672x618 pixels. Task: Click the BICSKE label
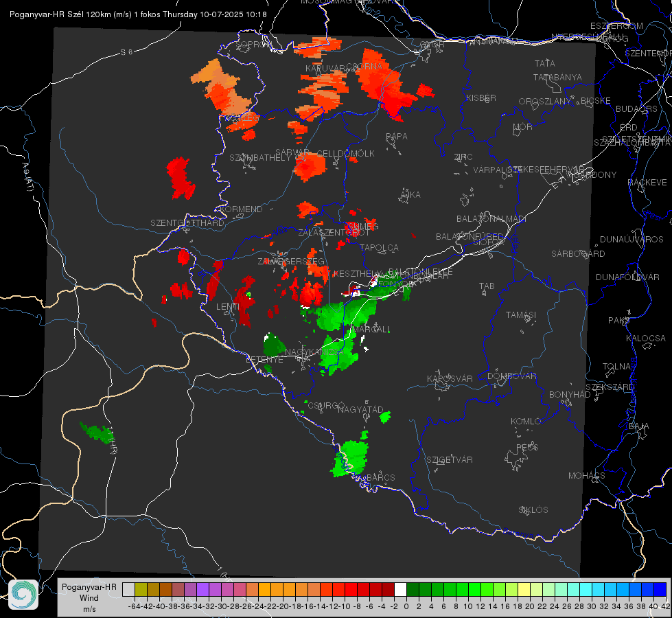[595, 101]
